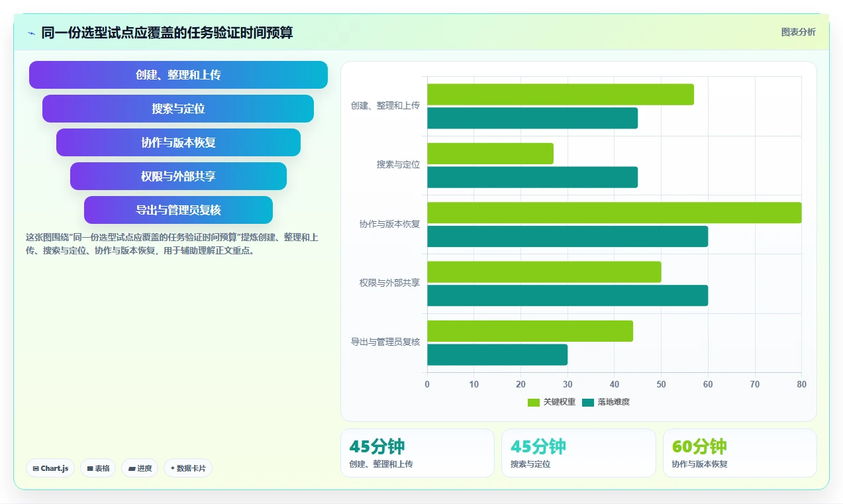This screenshot has height=504, width=843.
Task: Open the 45分钟 搜索与定位 data card
Action: [x=578, y=453]
